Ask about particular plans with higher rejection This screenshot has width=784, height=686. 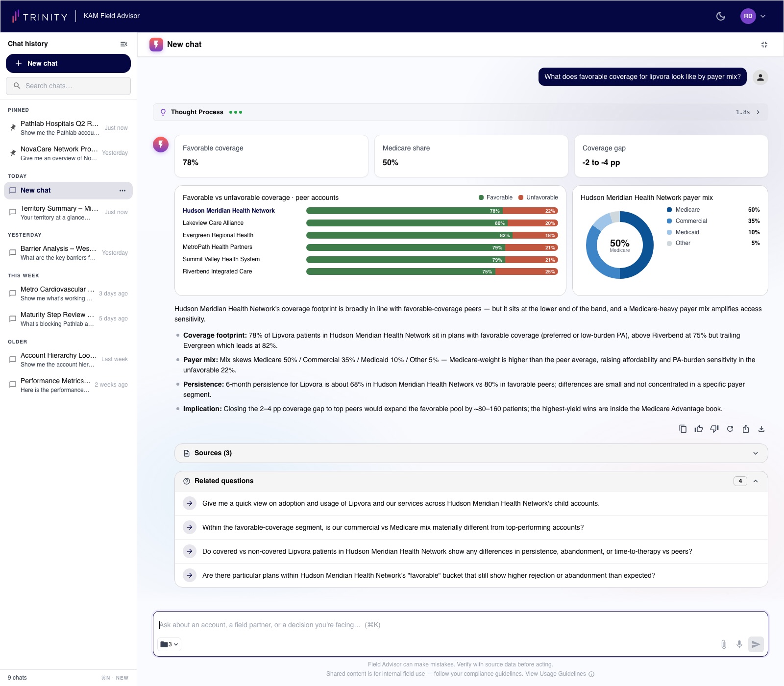click(471, 575)
